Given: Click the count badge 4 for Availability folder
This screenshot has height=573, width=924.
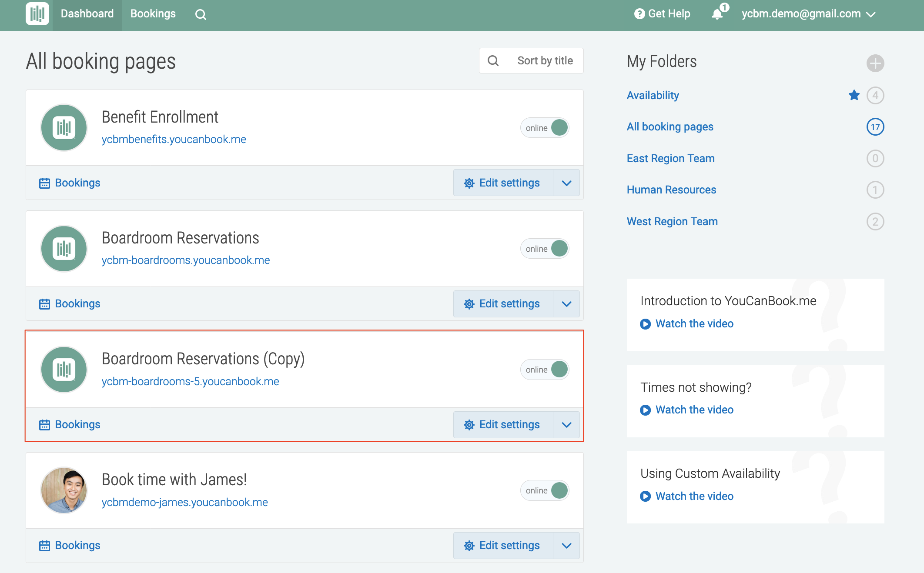Looking at the screenshot, I should pos(875,96).
